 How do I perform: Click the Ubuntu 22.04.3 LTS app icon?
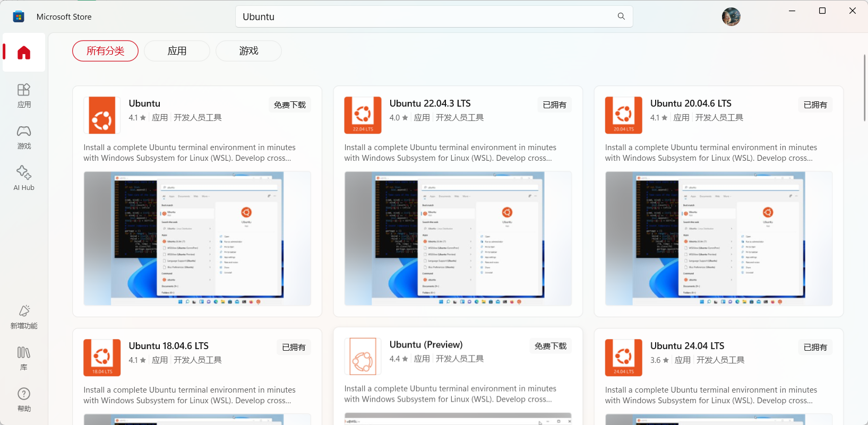[x=363, y=115]
